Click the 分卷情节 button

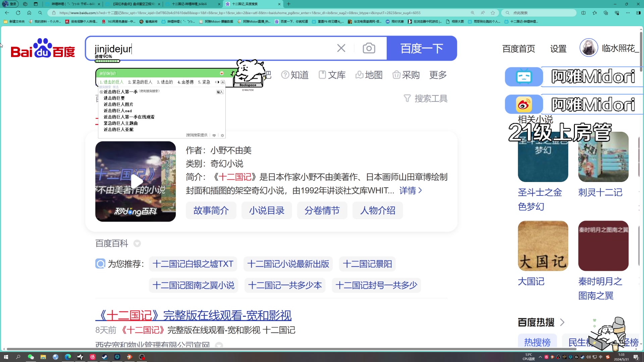coord(322,210)
